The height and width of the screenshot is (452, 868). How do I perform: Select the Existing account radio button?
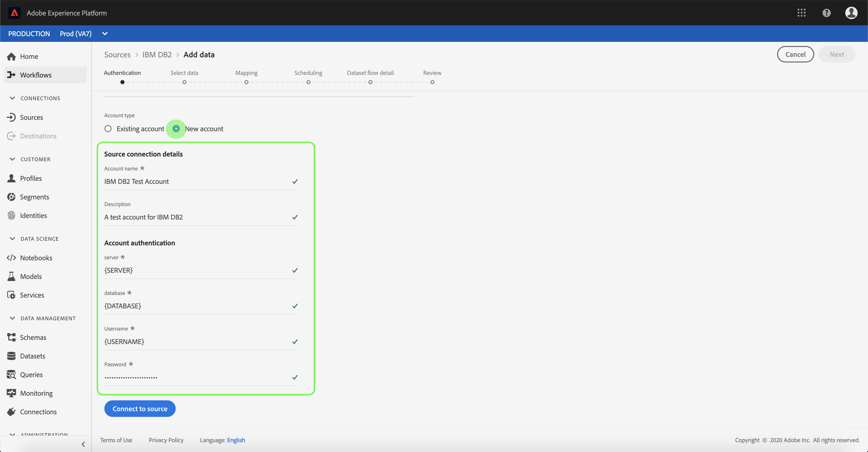pyautogui.click(x=108, y=129)
